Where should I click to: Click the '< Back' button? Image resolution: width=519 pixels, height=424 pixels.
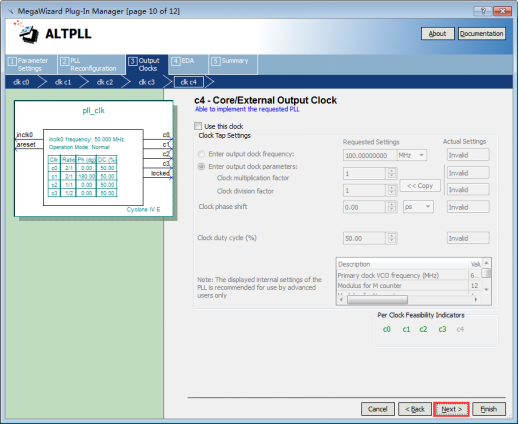[x=415, y=409]
